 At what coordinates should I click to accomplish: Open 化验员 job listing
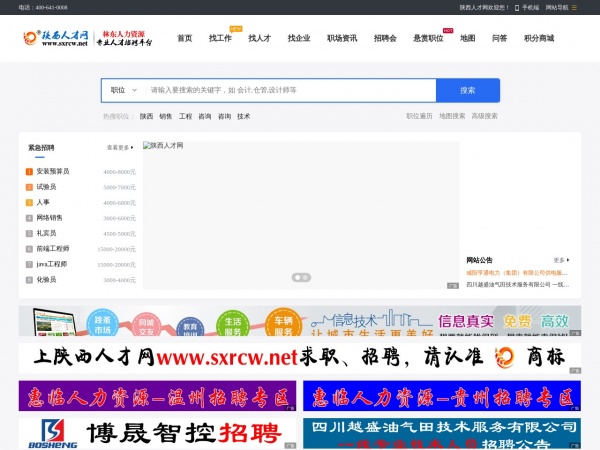[46, 280]
